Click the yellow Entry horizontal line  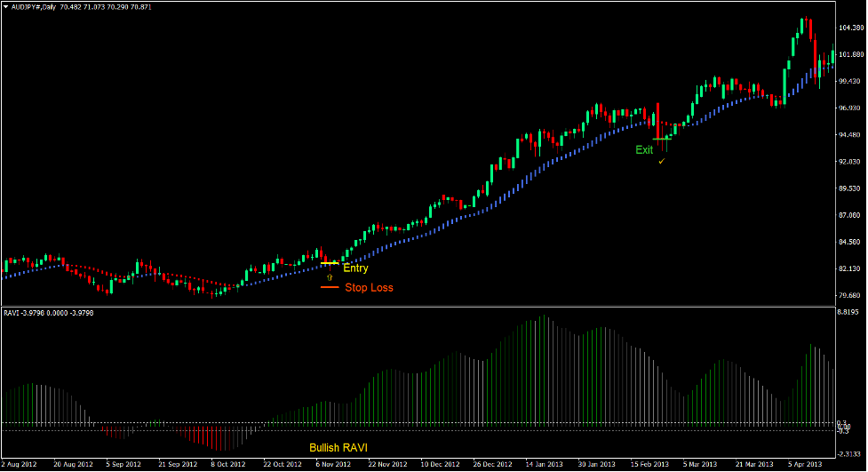[x=330, y=263]
